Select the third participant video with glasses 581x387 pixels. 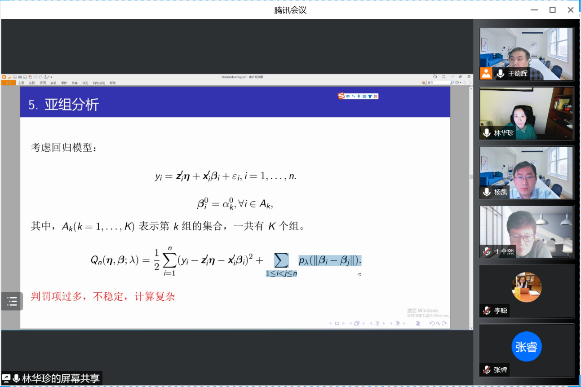tap(526, 173)
